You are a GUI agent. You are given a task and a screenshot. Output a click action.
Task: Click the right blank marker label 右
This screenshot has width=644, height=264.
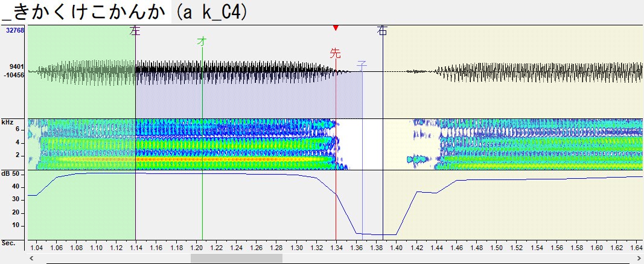[x=383, y=31]
